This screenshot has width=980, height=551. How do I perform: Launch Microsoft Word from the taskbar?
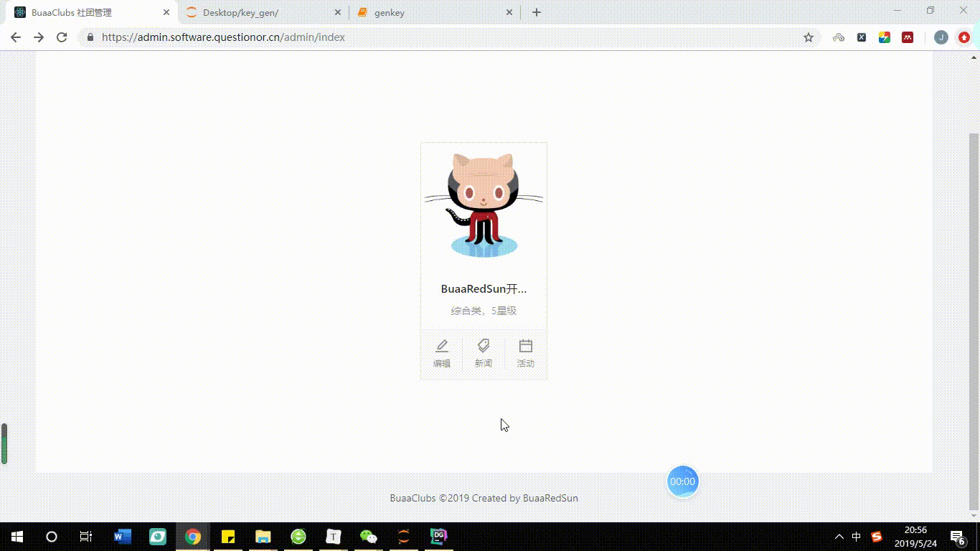[x=123, y=537]
